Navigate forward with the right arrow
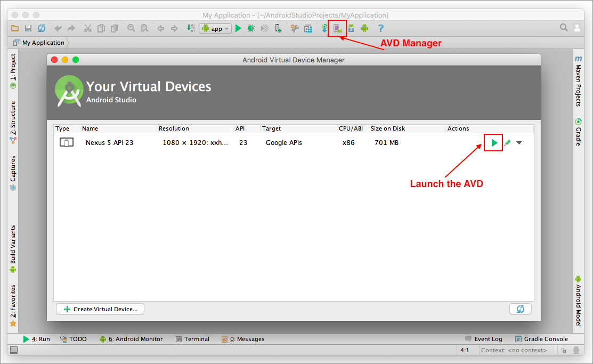Viewport: 593px width, 364px height. pyautogui.click(x=174, y=28)
